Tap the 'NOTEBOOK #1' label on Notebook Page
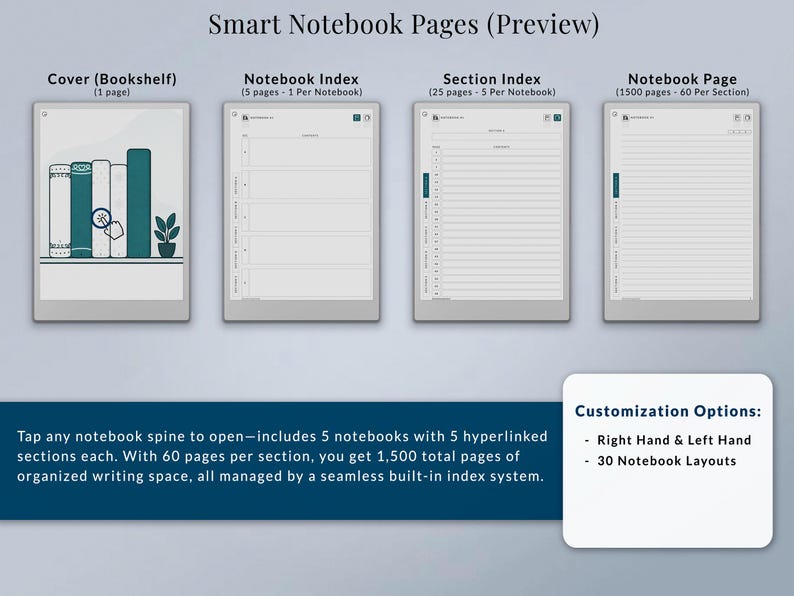This screenshot has height=596, width=794. point(642,117)
